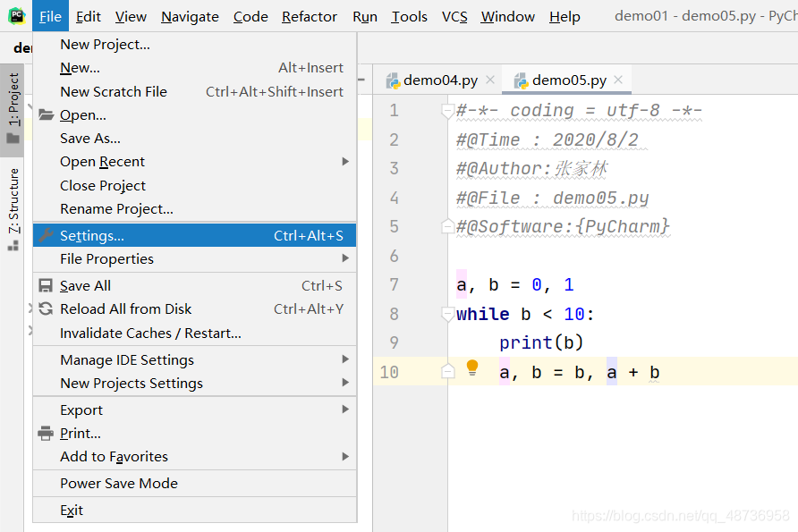Click the Python file icon on demo05.py tab
Image resolution: width=798 pixels, height=532 pixels.
[x=522, y=80]
